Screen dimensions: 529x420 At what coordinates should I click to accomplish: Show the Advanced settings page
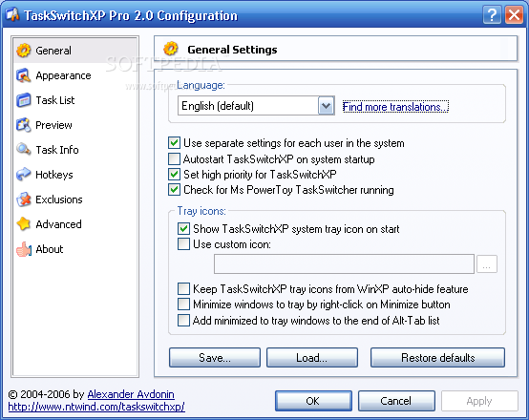[x=58, y=224]
